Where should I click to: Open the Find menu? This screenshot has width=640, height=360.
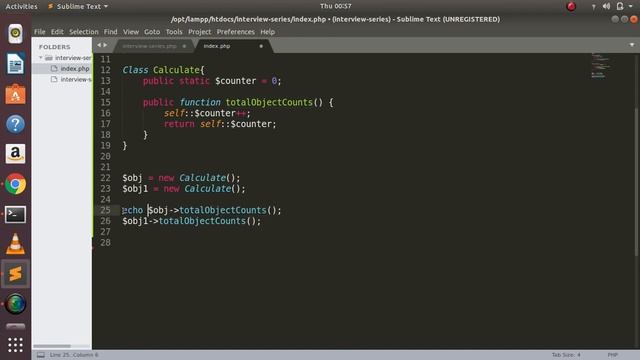111,32
